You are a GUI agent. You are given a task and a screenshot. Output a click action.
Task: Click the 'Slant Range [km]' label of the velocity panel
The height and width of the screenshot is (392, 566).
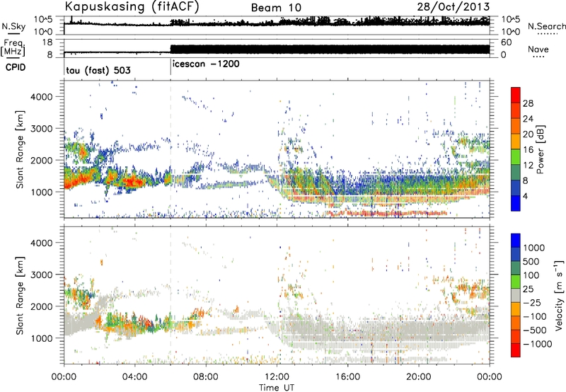(x=20, y=295)
